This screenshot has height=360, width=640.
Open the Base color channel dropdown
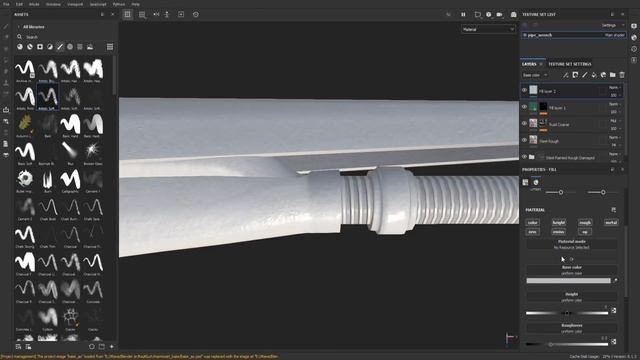point(535,75)
